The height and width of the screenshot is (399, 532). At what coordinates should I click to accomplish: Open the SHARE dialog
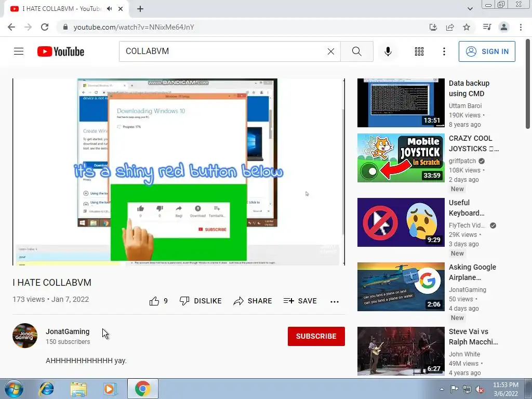pyautogui.click(x=253, y=301)
